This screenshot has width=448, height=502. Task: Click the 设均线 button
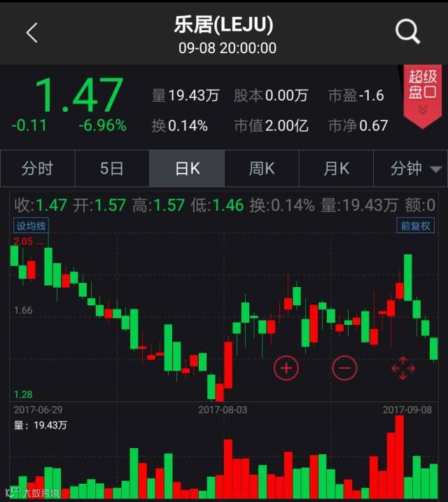click(31, 225)
